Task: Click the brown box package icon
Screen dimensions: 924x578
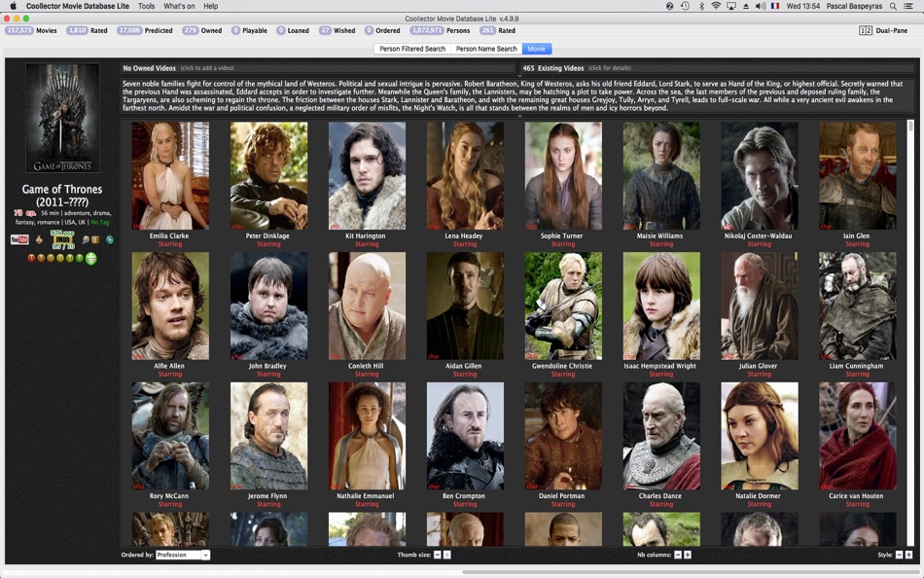Action: coord(95,239)
